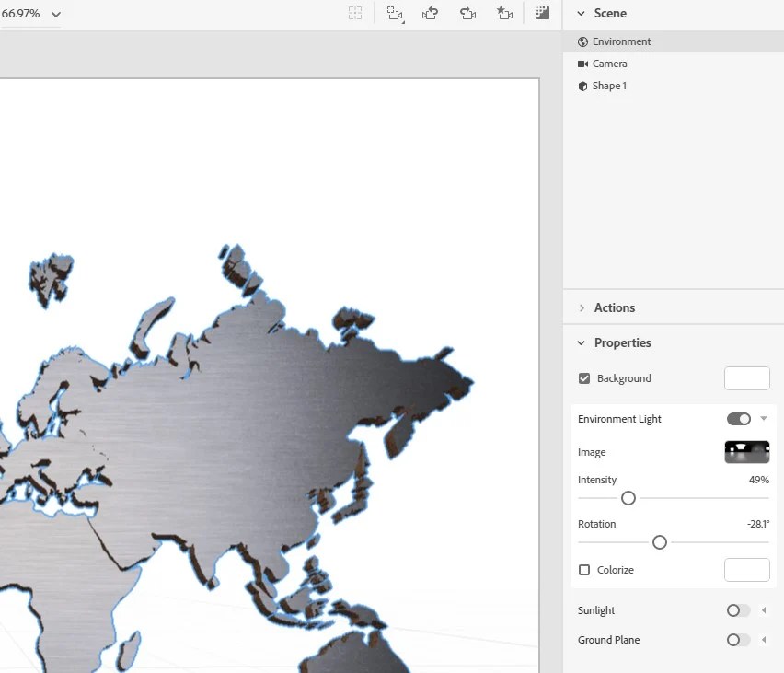Adjust the Intensity slider handle

[x=628, y=498]
